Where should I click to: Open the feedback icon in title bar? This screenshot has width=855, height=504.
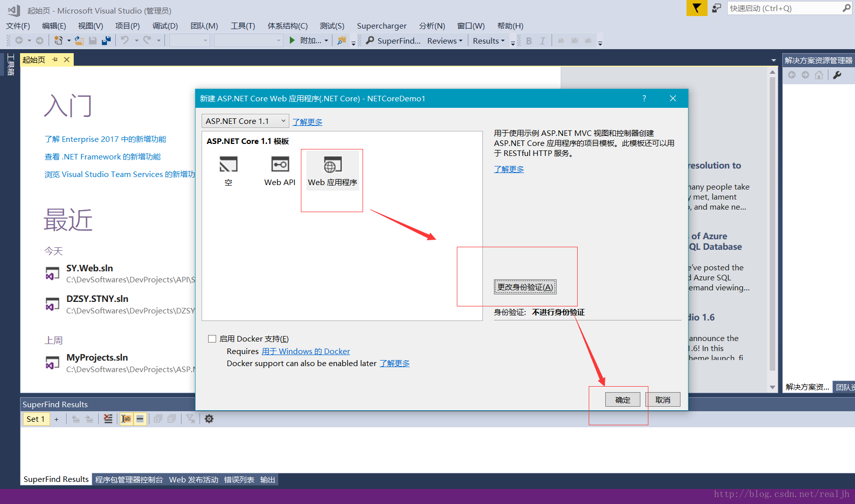[x=717, y=8]
